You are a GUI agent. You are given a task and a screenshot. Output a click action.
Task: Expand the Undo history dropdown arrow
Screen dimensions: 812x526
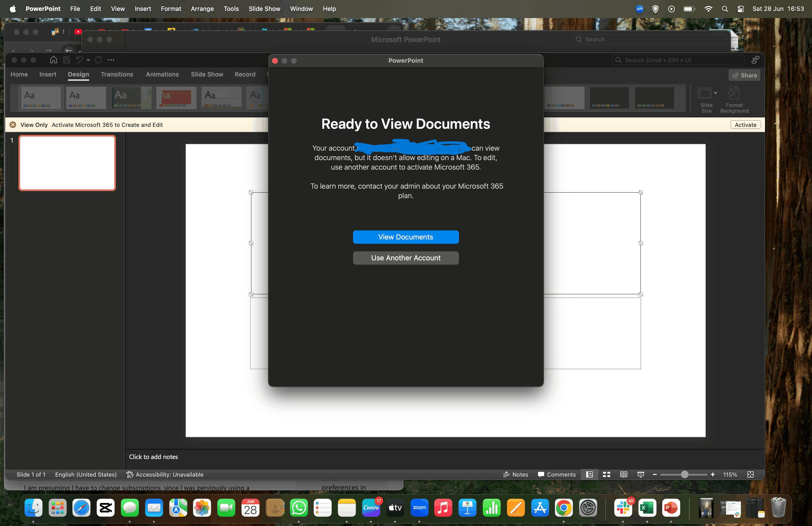88,60
